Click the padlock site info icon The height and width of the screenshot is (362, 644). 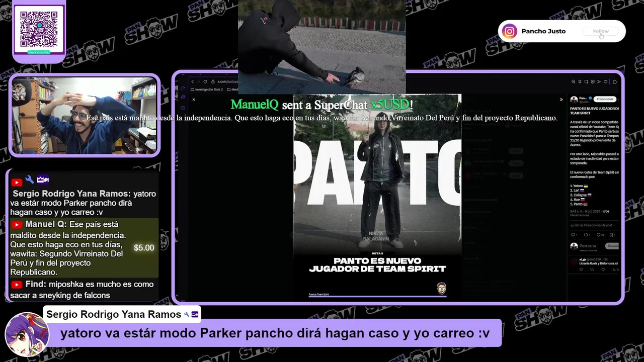point(213,81)
